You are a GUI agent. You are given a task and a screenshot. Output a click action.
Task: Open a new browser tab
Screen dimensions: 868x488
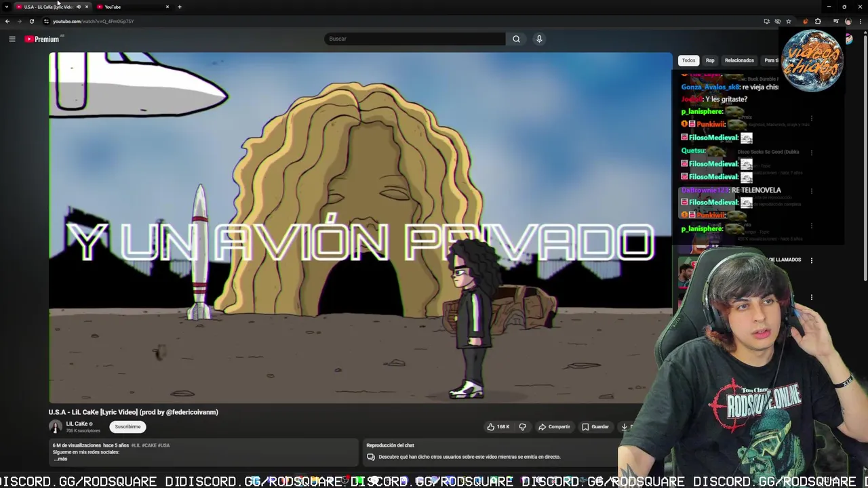coord(180,7)
